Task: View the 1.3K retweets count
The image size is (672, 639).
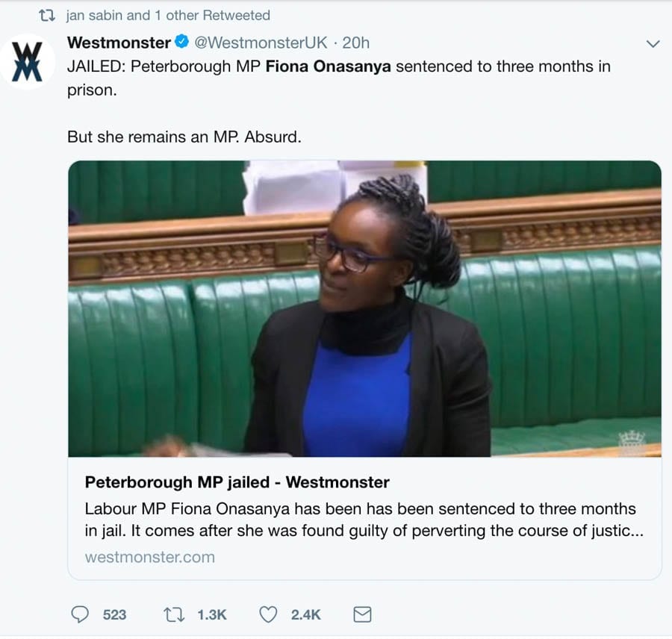Action: pyautogui.click(x=212, y=614)
